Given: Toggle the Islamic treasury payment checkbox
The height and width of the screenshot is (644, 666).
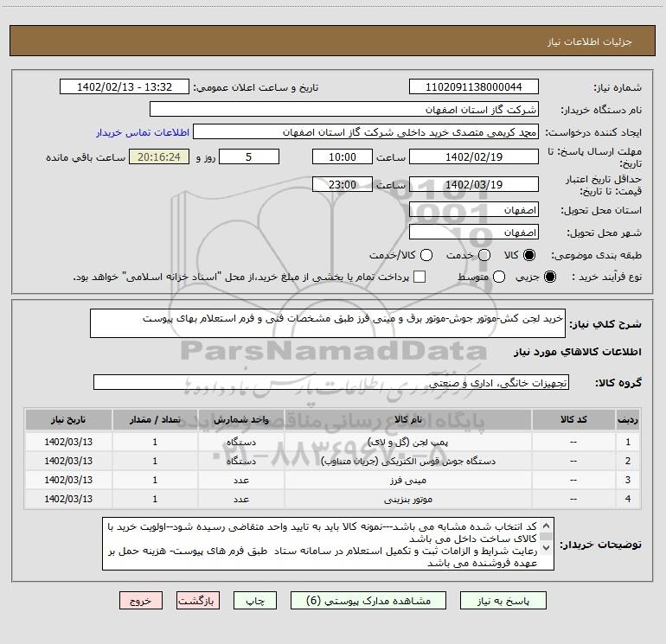Looking at the screenshot, I should pyautogui.click(x=419, y=277).
